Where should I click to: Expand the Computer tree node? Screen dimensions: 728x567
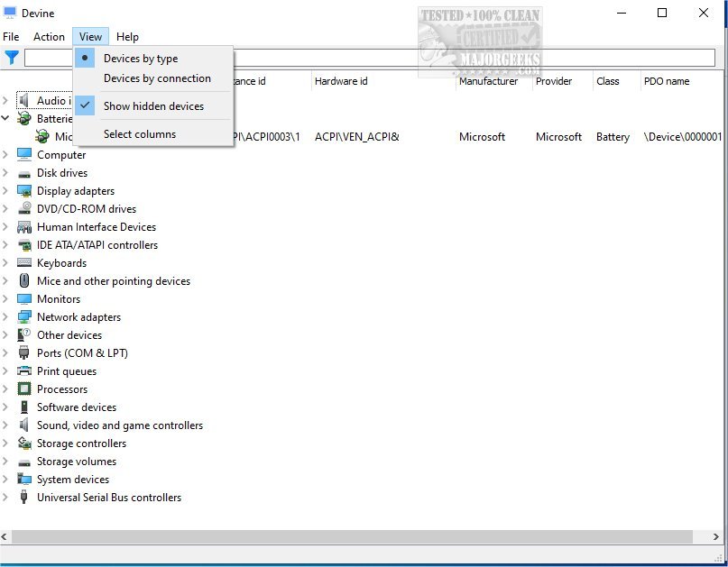click(5, 154)
